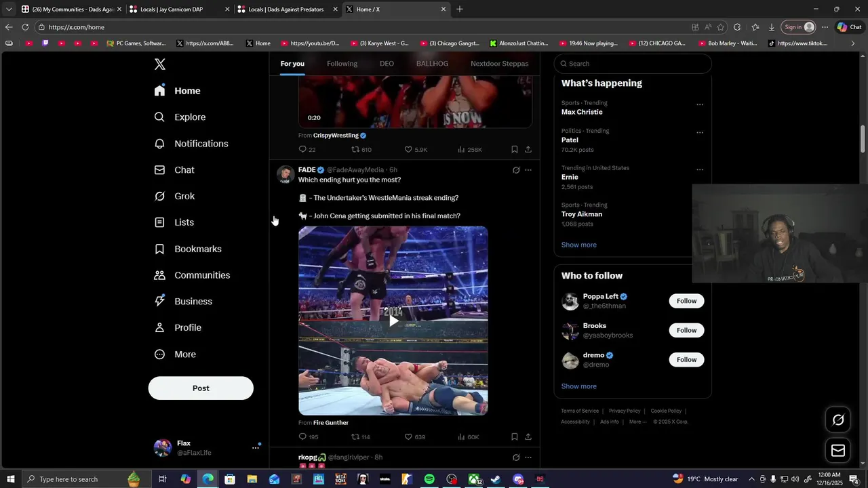Open Notifications in the sidebar
The image size is (868, 488).
point(191,144)
